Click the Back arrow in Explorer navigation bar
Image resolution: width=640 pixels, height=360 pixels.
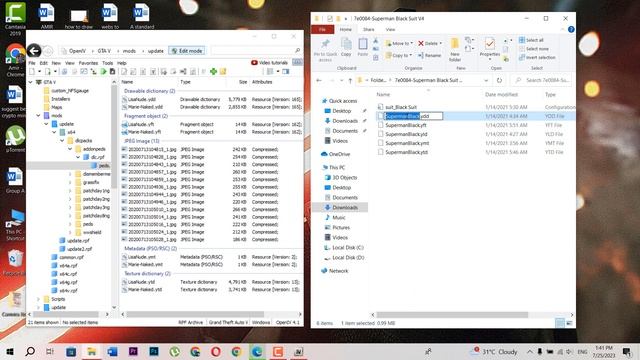[319, 80]
